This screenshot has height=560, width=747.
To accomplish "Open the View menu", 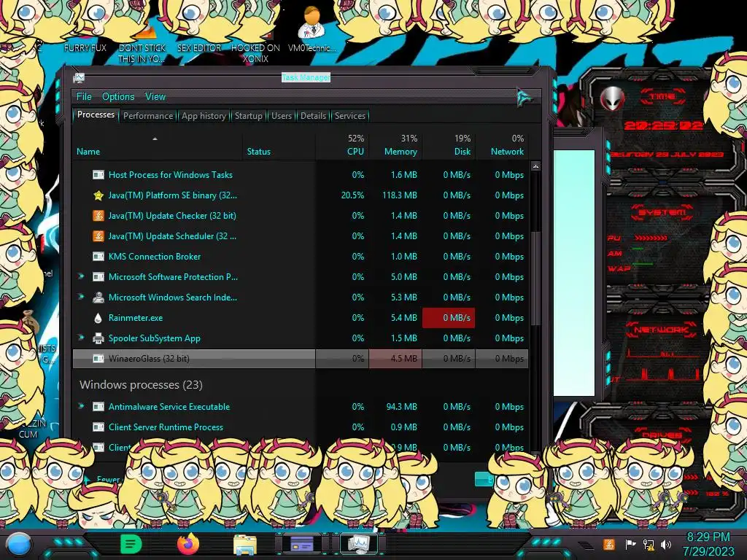I will click(x=155, y=97).
